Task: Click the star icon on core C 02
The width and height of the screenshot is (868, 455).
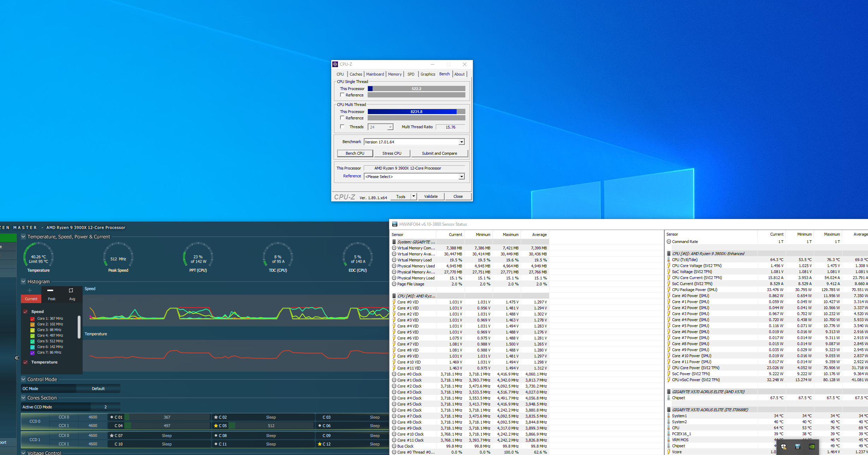Action: pyautogui.click(x=216, y=417)
